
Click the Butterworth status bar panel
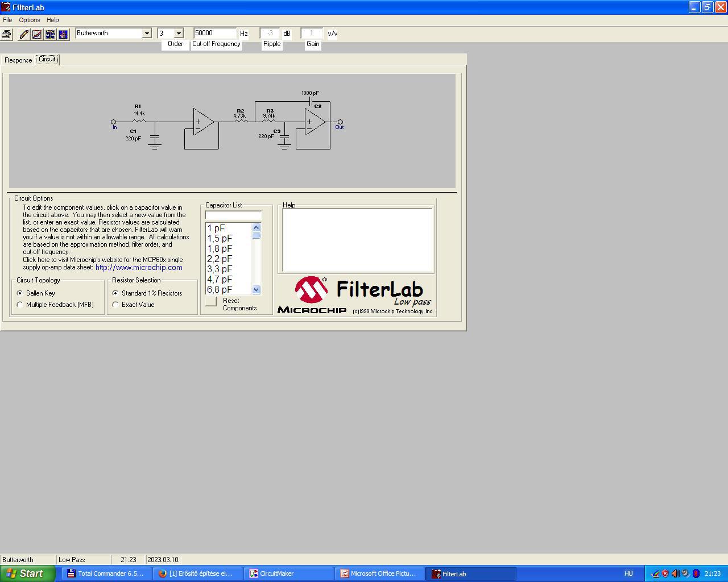27,560
